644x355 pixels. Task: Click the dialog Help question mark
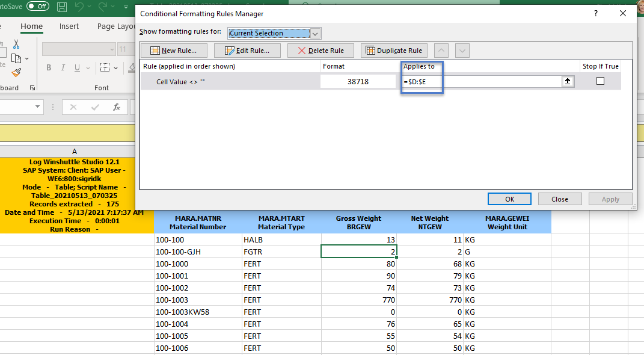pos(596,13)
